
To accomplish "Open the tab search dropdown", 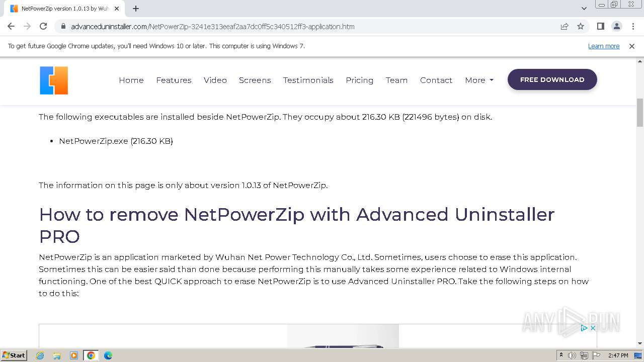I will (584, 9).
